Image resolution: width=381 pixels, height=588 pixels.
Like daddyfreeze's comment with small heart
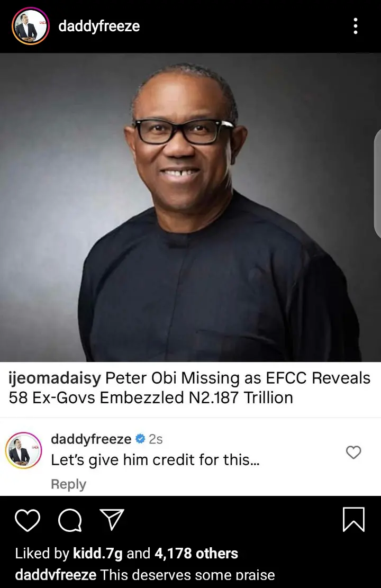(353, 453)
